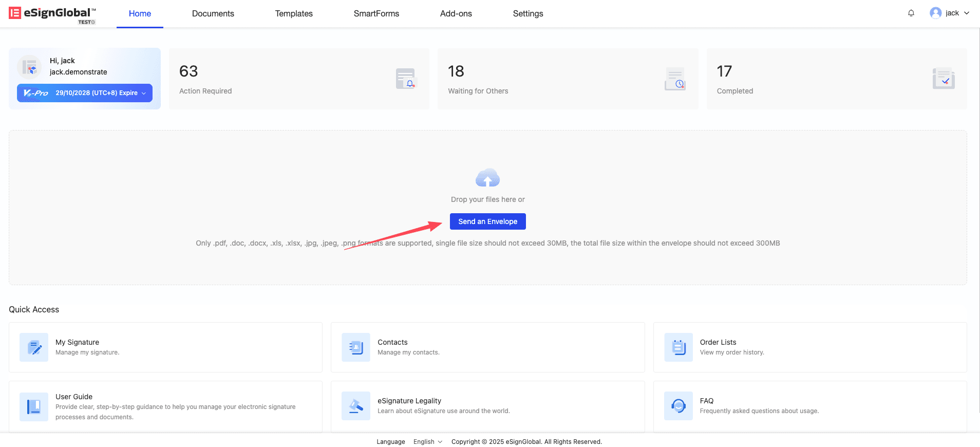Open the My Signature pen icon
980x447 pixels.
34,347
